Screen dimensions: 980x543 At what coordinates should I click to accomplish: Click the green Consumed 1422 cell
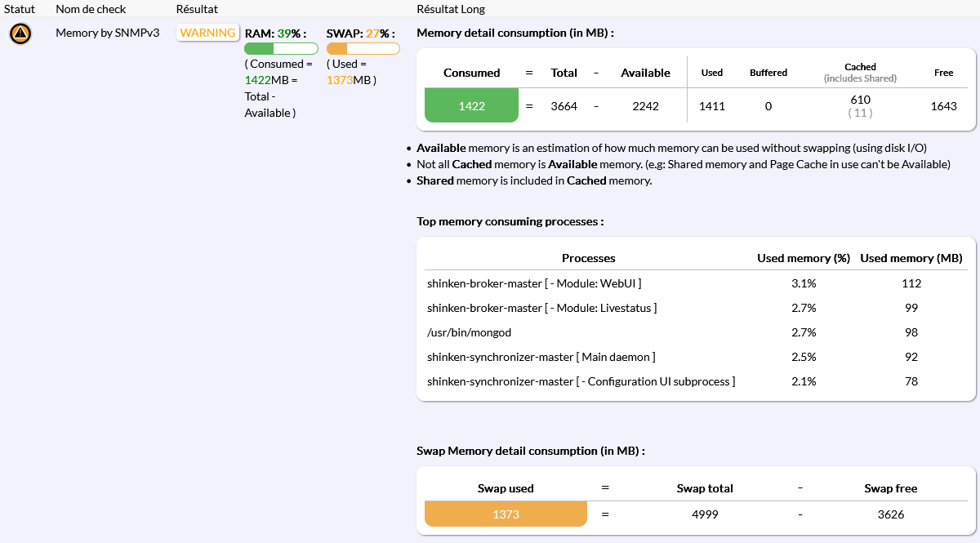pyautogui.click(x=471, y=106)
